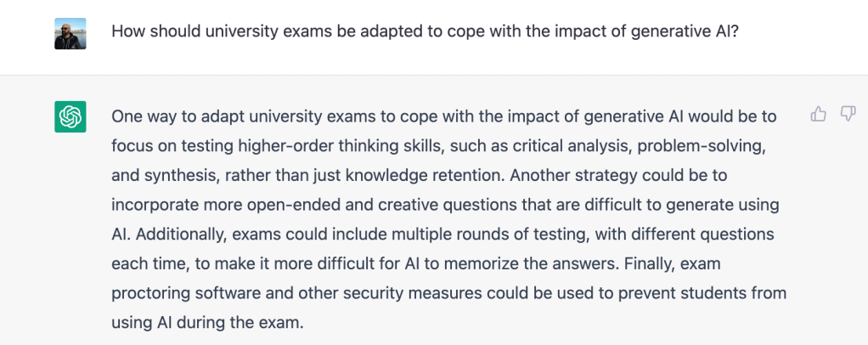The height and width of the screenshot is (345, 868).
Task: Click the user profile avatar photo
Action: coord(70,32)
